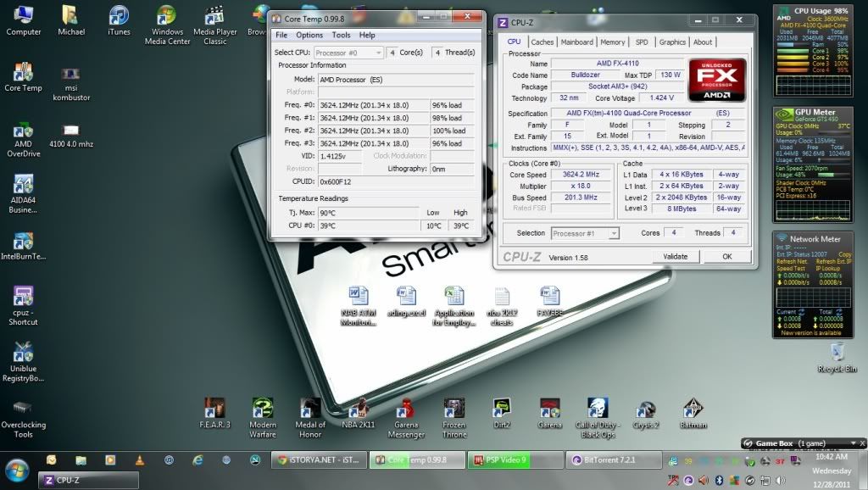Click the Tj. Max 90°C field
Screen dimensions: 868x490
coord(369,213)
